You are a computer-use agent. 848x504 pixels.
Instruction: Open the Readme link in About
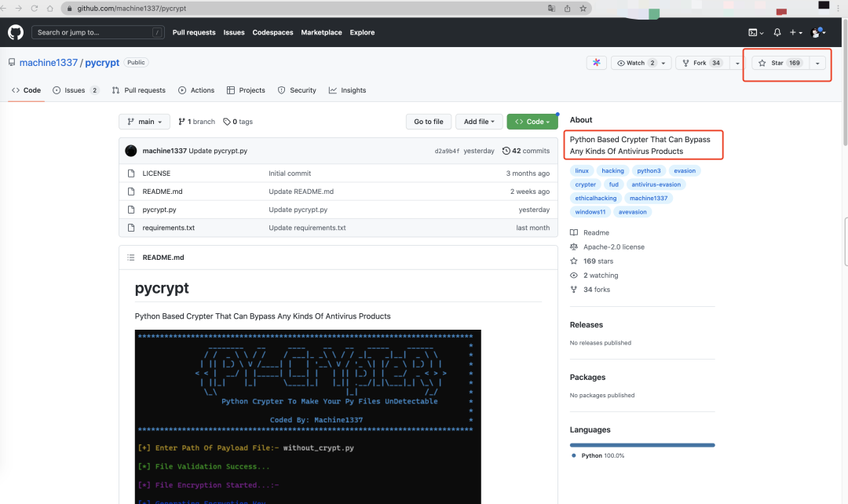click(590, 232)
